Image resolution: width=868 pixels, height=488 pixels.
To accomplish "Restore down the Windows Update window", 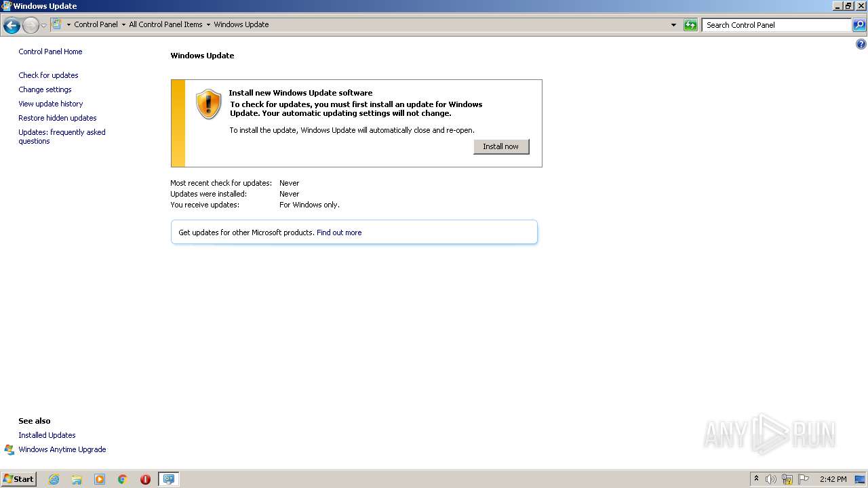I will click(848, 5).
